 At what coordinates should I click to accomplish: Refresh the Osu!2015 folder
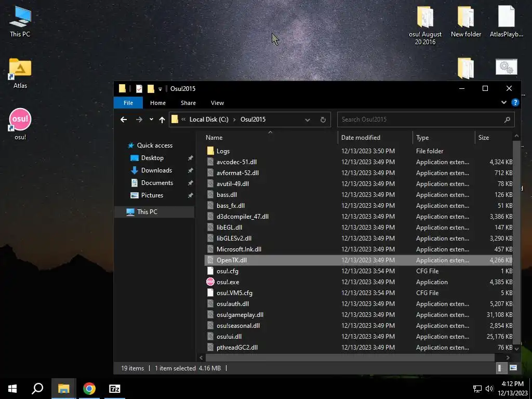pos(323,120)
